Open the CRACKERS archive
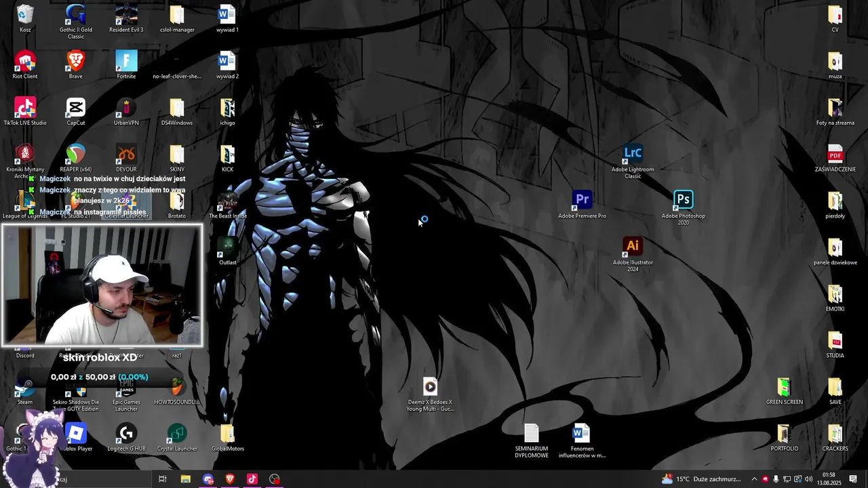 [835, 438]
